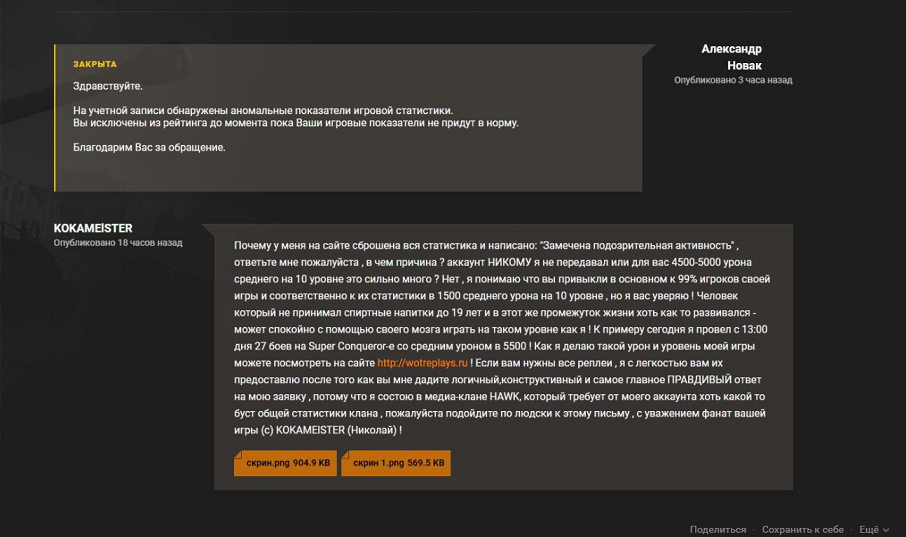Click the speech-bubble tail of KOKAMEISTER message
This screenshot has width=906, height=537.
click(x=208, y=230)
